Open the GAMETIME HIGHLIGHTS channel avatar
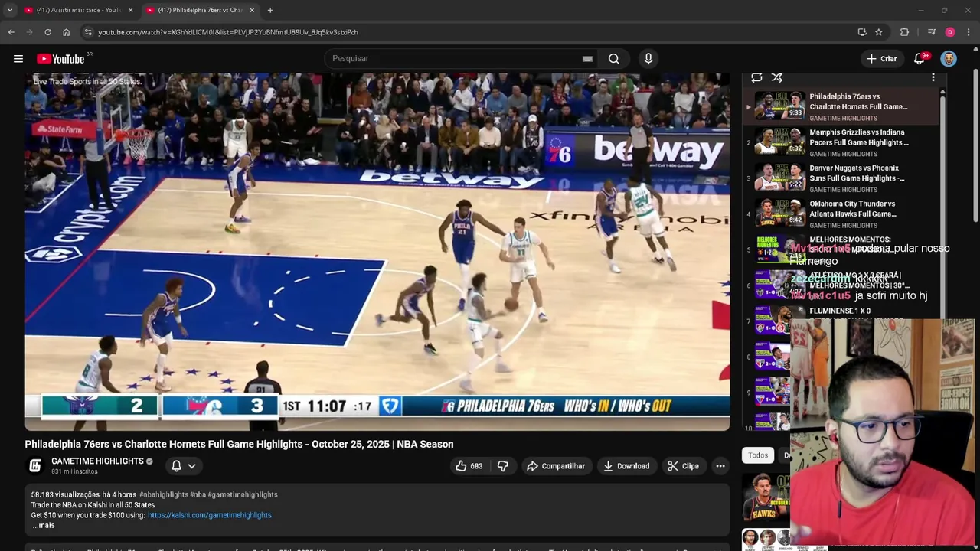Screen dimensions: 980x551 click(x=35, y=465)
